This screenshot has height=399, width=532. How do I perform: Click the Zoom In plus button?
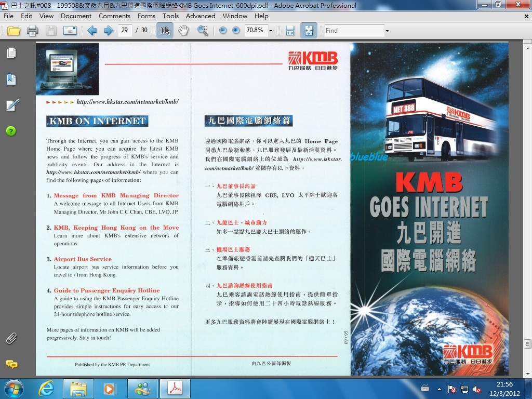(x=236, y=31)
